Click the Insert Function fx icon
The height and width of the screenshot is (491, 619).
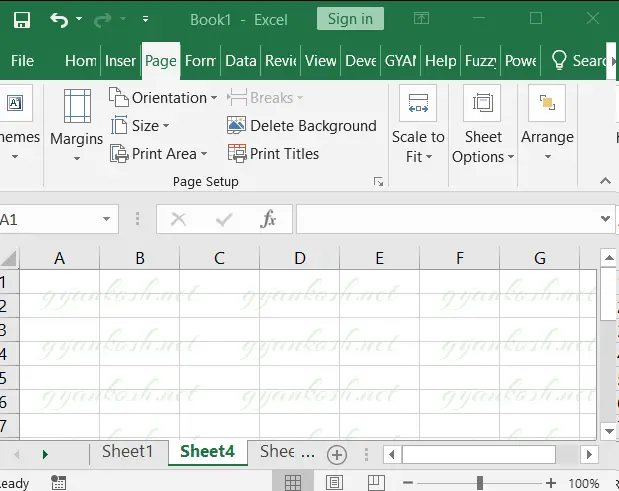point(268,219)
